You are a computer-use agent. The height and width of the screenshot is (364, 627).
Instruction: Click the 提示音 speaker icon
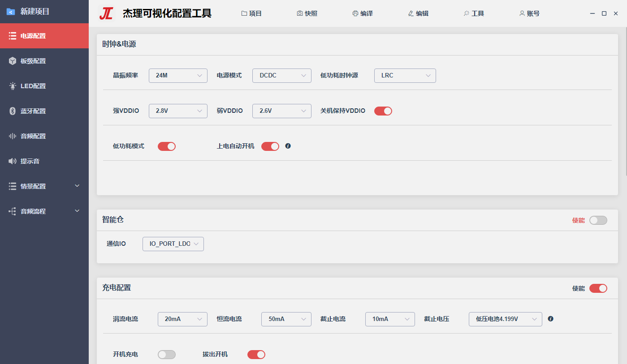[13, 161]
